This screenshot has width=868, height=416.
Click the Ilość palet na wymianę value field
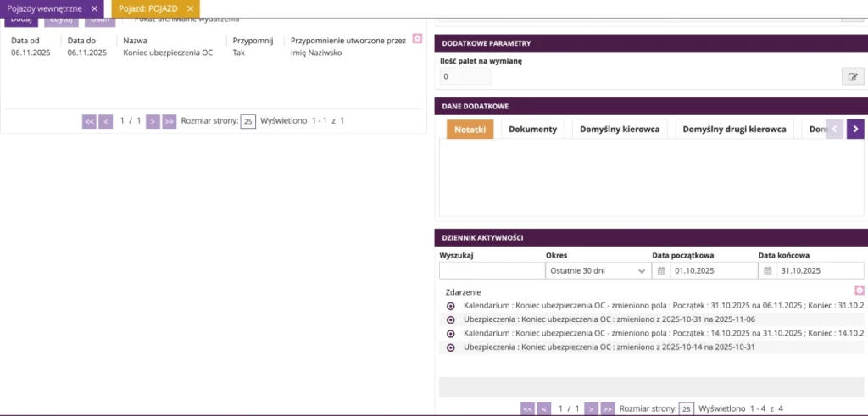click(x=465, y=76)
